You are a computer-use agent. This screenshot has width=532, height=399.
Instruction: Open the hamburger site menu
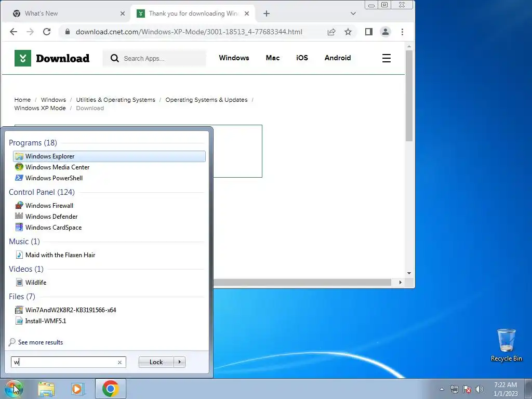tap(387, 58)
